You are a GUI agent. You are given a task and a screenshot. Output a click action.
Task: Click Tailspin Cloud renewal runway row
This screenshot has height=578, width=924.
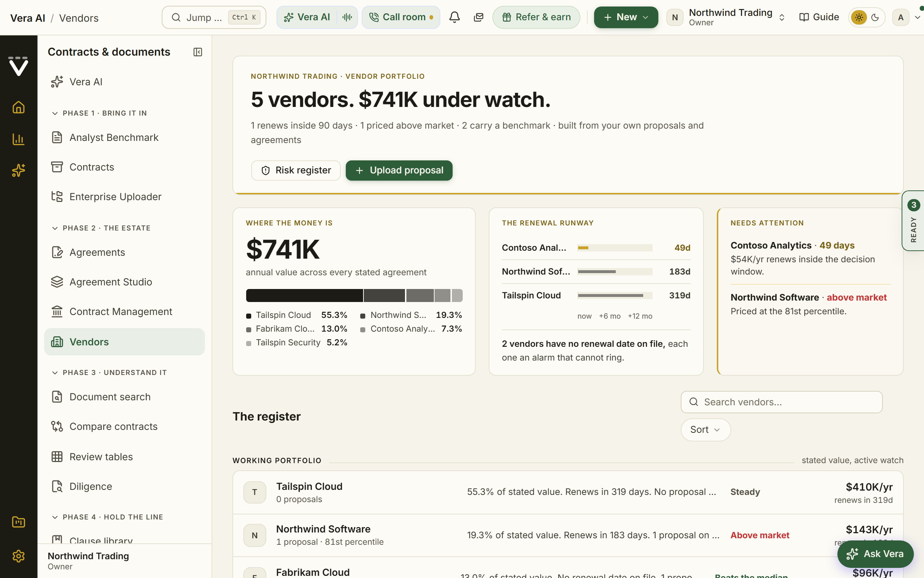tap(596, 296)
